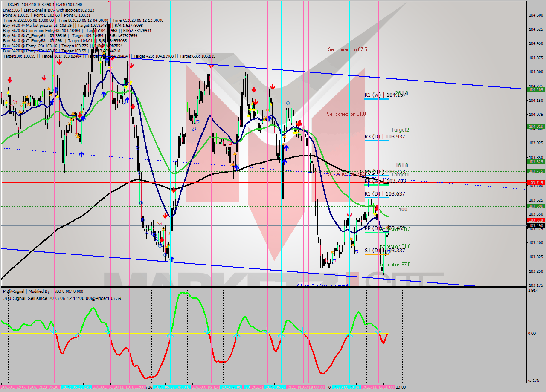Click the green 103.775 price tag
The height and width of the screenshot is (392, 546).
536,171
